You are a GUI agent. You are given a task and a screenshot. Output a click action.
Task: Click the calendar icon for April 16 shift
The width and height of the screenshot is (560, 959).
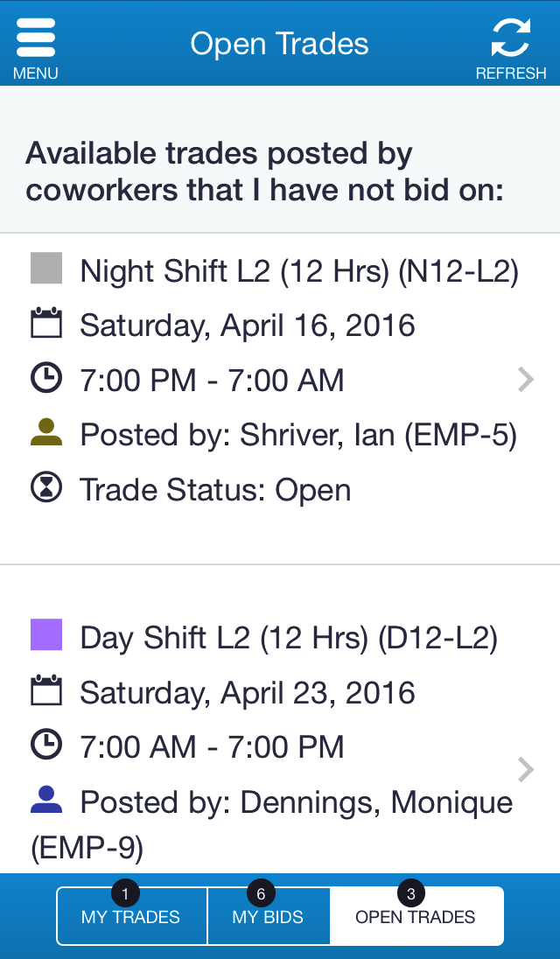(x=45, y=323)
